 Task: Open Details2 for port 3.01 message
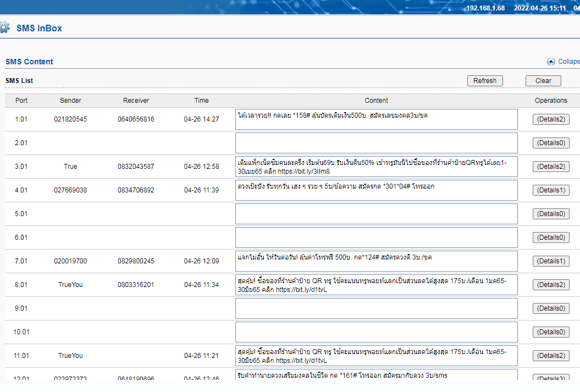(550, 167)
